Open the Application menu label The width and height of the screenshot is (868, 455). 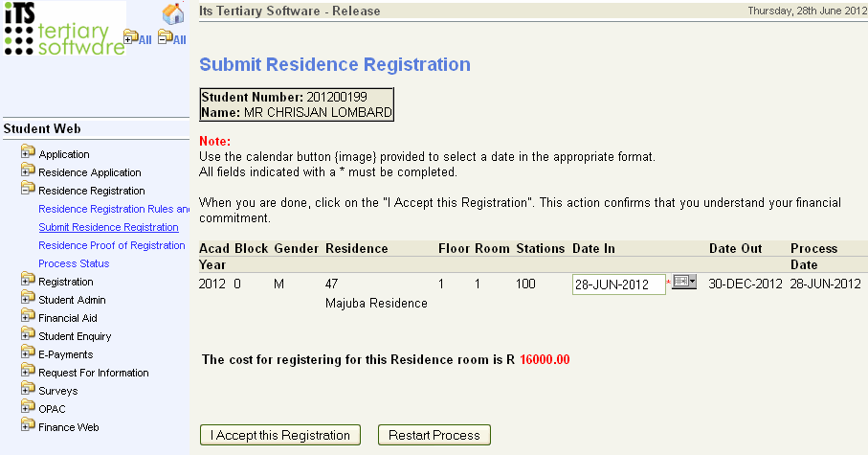[x=64, y=154]
